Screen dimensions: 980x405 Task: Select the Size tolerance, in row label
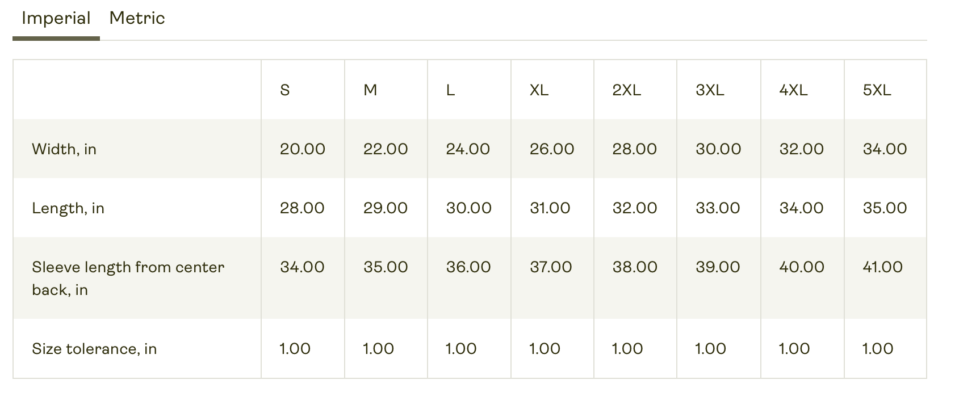[94, 348]
